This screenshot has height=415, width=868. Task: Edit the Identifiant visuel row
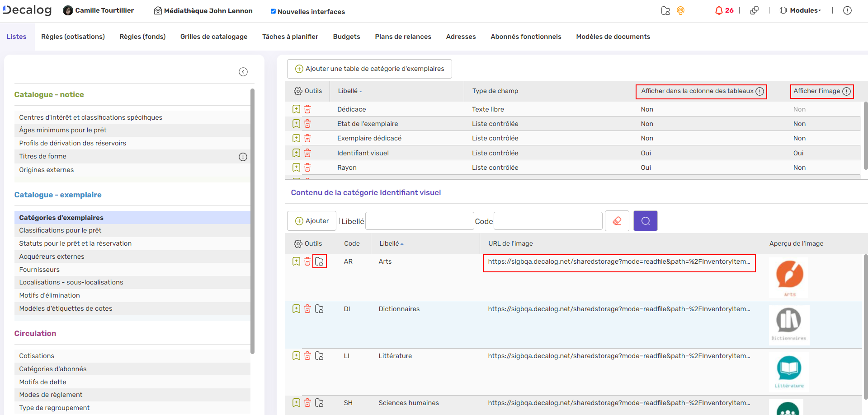[296, 153]
